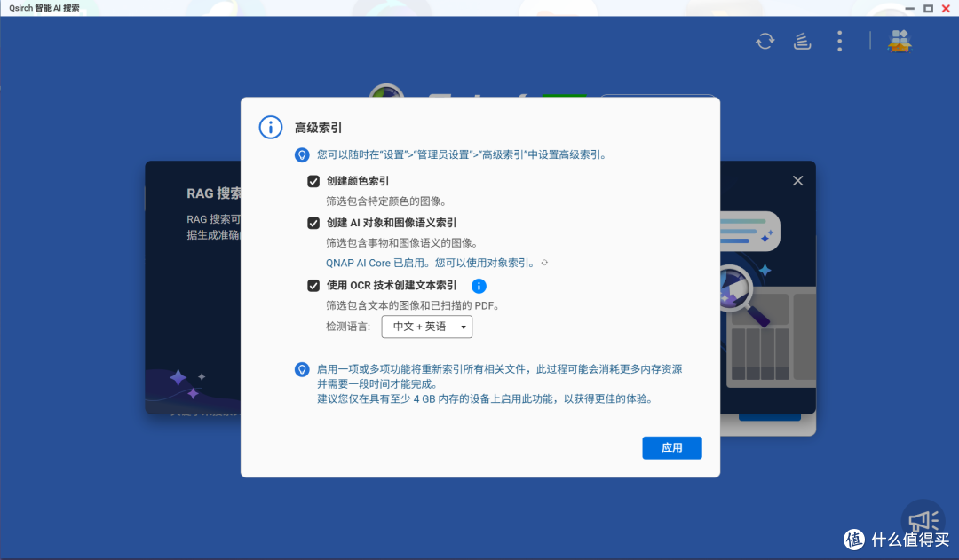Open the 检测语言 dropdown 中文 + 英语
This screenshot has width=959, height=560.
tap(427, 327)
